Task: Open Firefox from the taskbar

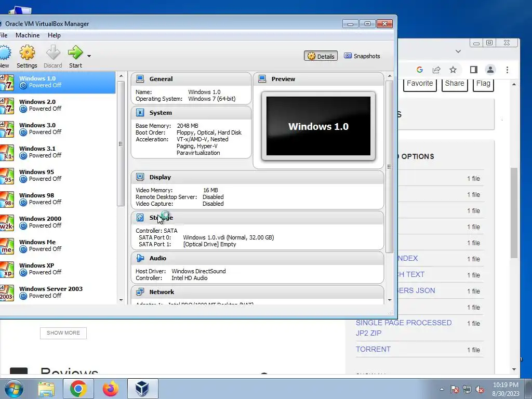Action: click(x=111, y=389)
